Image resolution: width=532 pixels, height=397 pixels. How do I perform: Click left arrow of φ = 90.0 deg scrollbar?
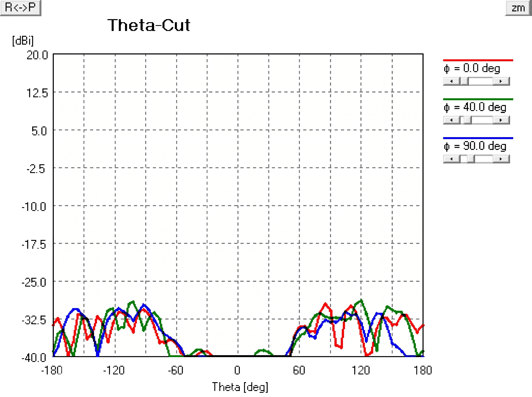point(451,159)
